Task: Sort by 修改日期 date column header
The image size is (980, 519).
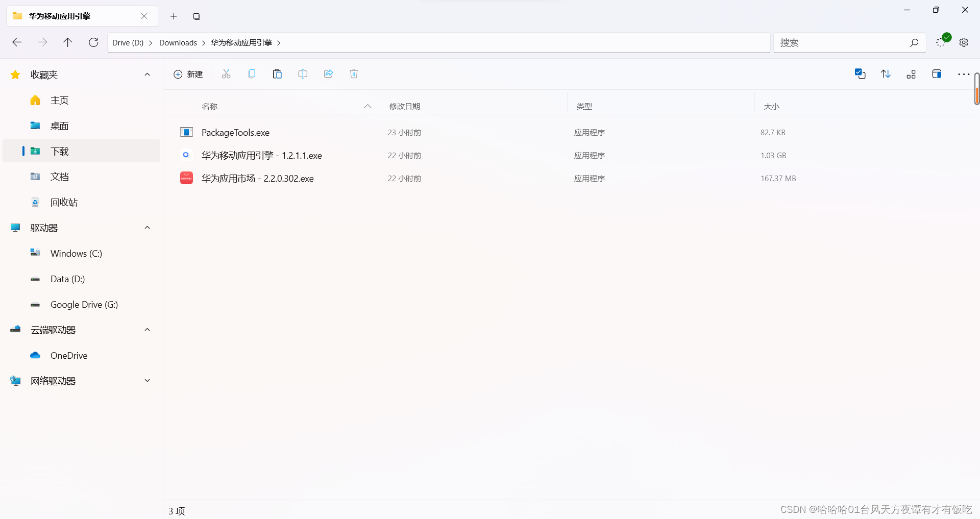Action: click(405, 106)
